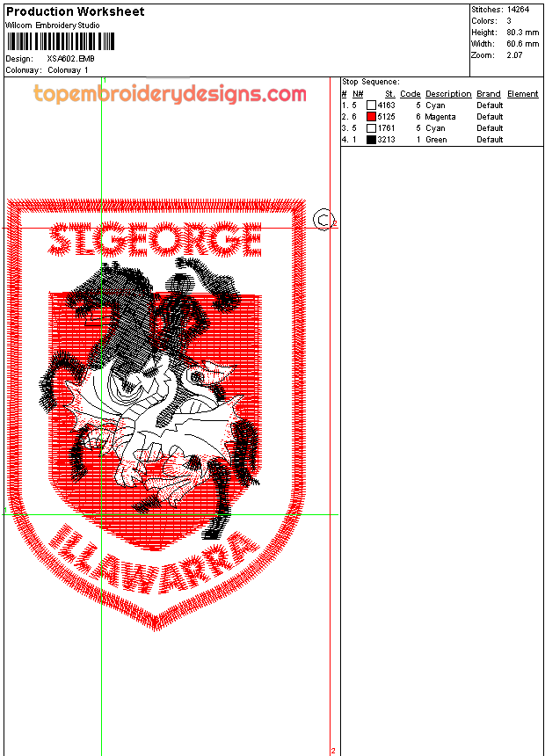Click the Element column header

tap(523, 94)
